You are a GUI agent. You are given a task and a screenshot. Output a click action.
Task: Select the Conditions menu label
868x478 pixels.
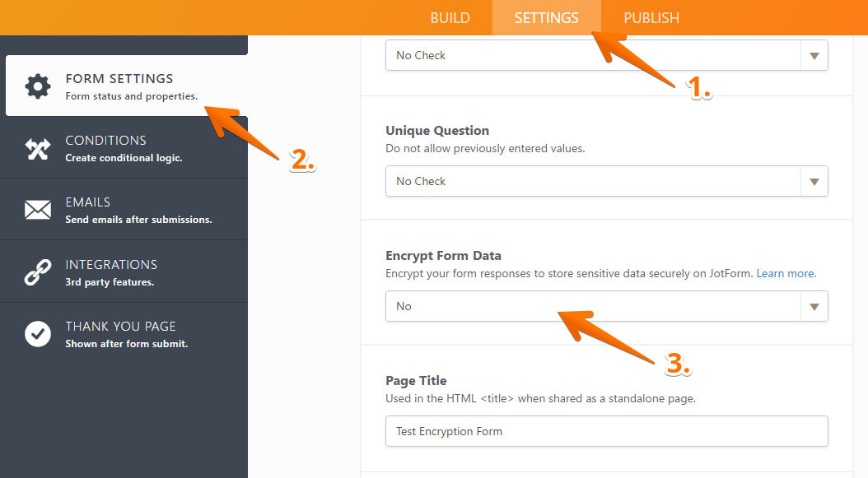105,141
